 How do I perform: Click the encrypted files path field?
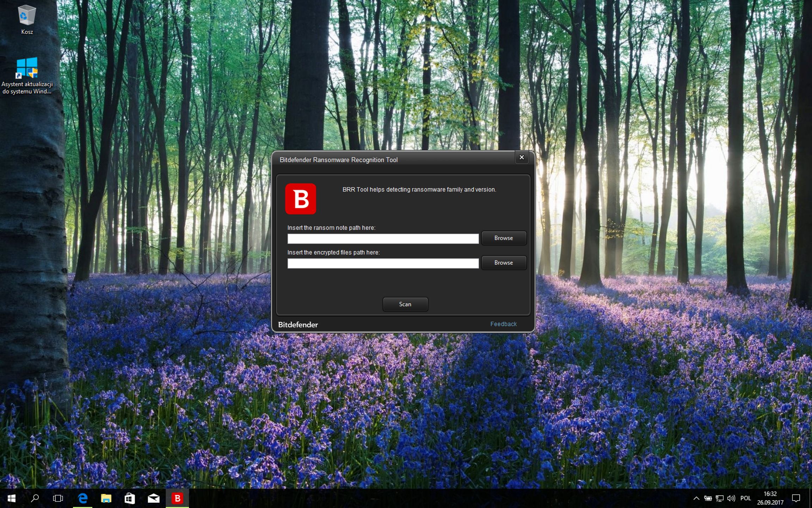[383, 264]
